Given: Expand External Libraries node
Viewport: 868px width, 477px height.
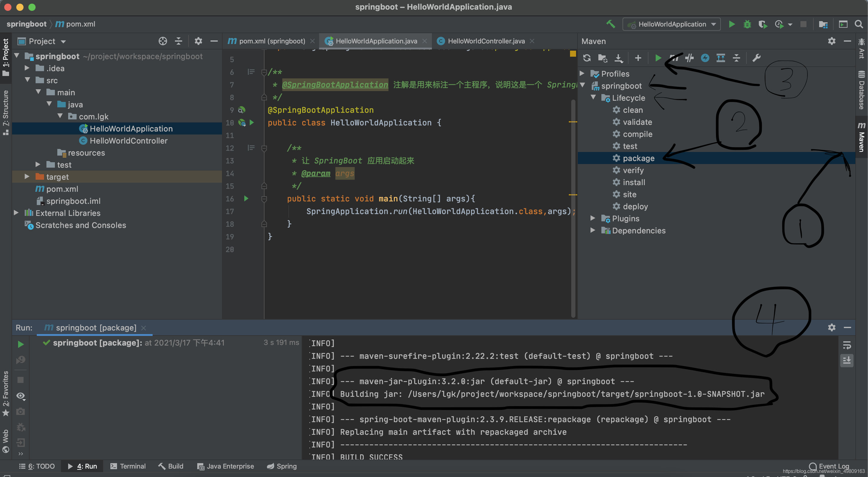Looking at the screenshot, I should 16,213.
